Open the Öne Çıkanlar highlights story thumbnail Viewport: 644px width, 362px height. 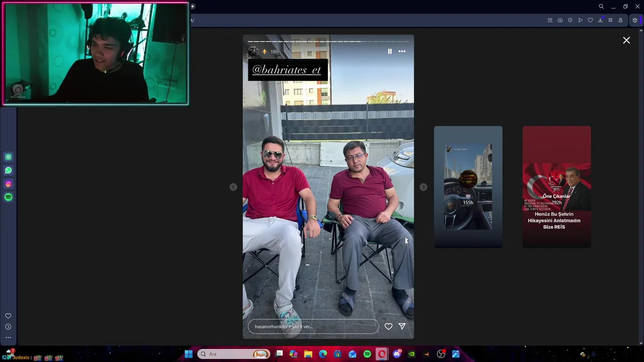coord(556,187)
